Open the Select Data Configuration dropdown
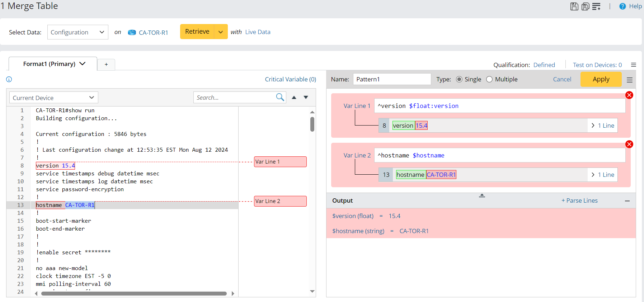The height and width of the screenshot is (302, 644). click(77, 32)
